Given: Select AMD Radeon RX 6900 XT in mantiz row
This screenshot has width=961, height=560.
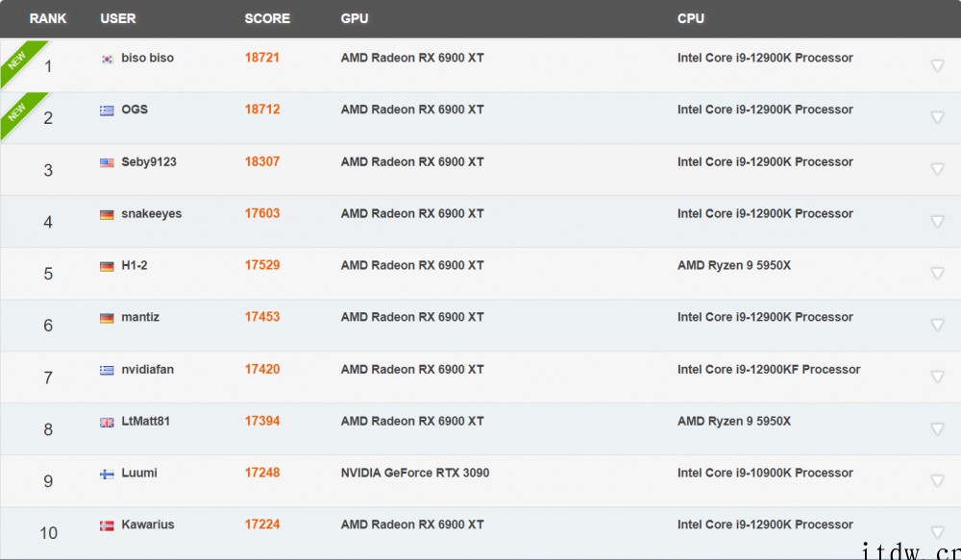Looking at the screenshot, I should (x=412, y=317).
